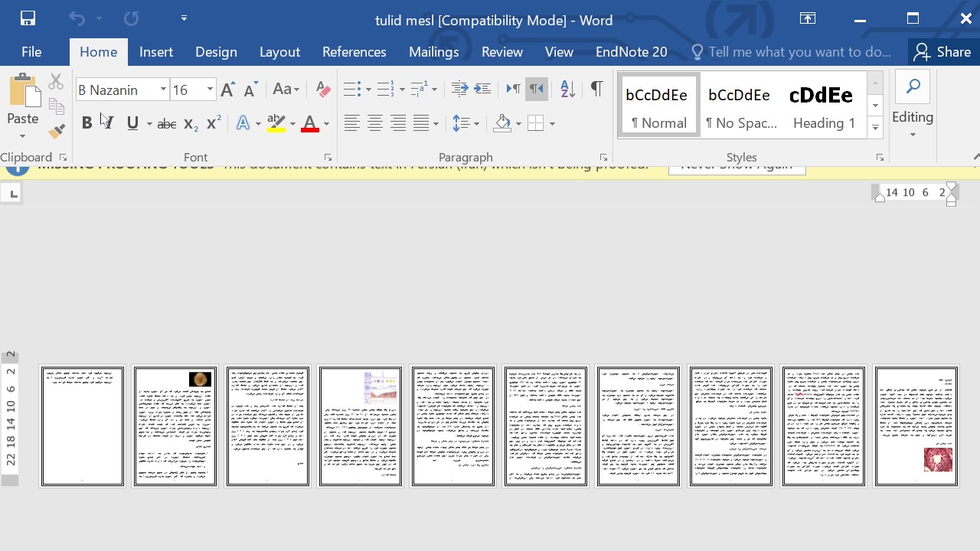
Task: Copy the selection
Action: (56, 106)
